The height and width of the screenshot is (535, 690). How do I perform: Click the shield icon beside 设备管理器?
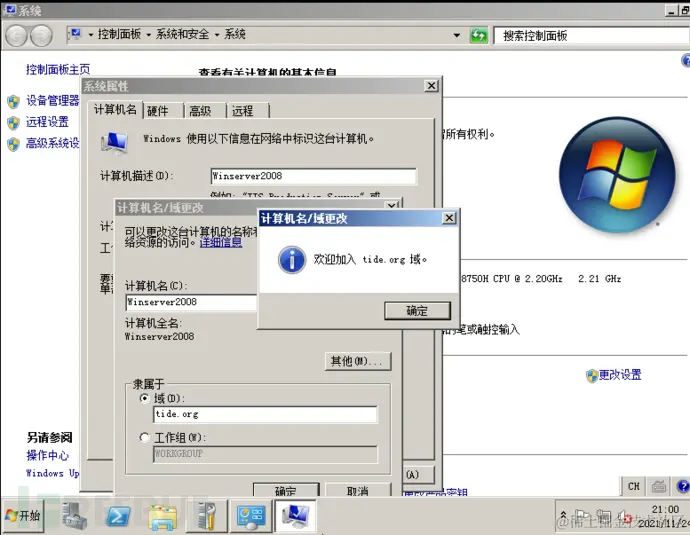point(14,102)
